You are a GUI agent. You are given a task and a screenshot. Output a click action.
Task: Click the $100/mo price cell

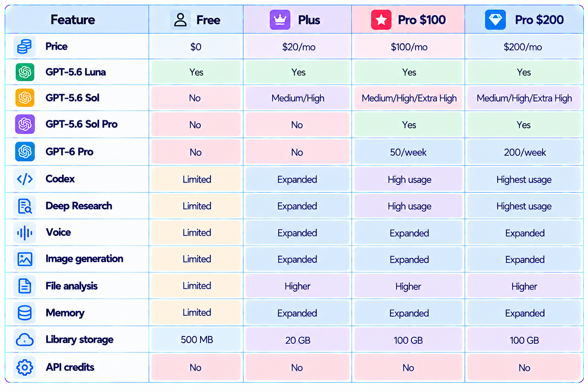408,47
